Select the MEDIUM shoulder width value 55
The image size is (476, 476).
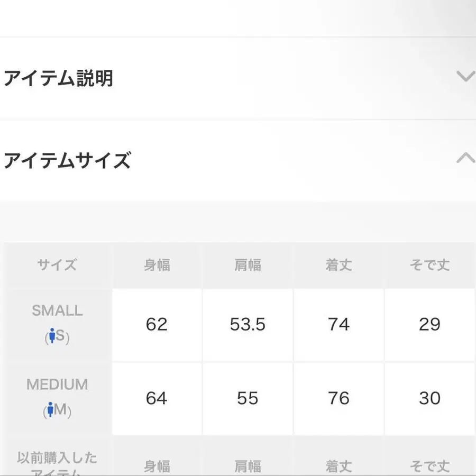(248, 398)
